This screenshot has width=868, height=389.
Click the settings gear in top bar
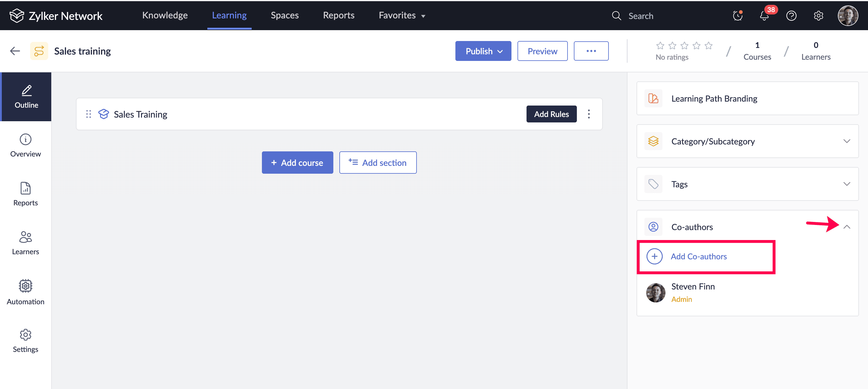click(x=818, y=16)
